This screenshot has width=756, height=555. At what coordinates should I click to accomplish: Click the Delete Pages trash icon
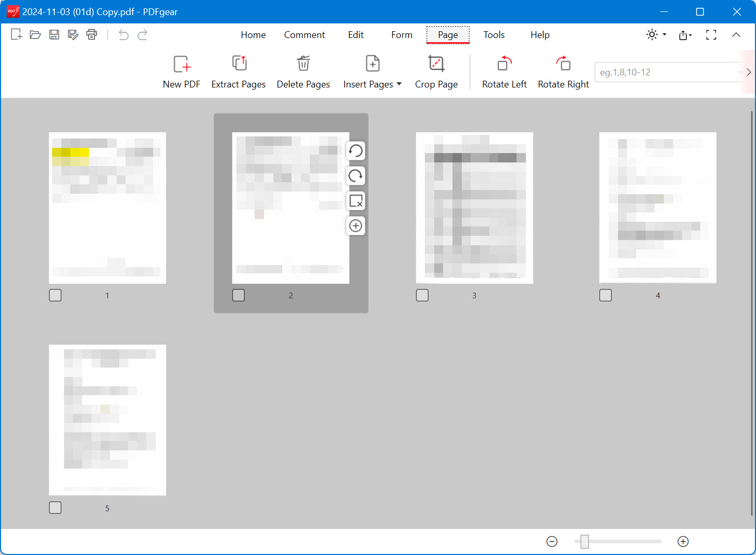304,64
